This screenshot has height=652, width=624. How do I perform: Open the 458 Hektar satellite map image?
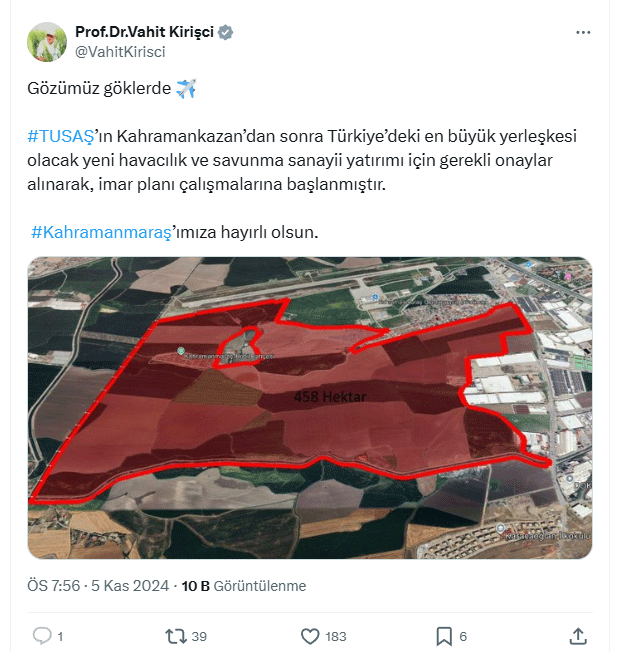[310, 408]
